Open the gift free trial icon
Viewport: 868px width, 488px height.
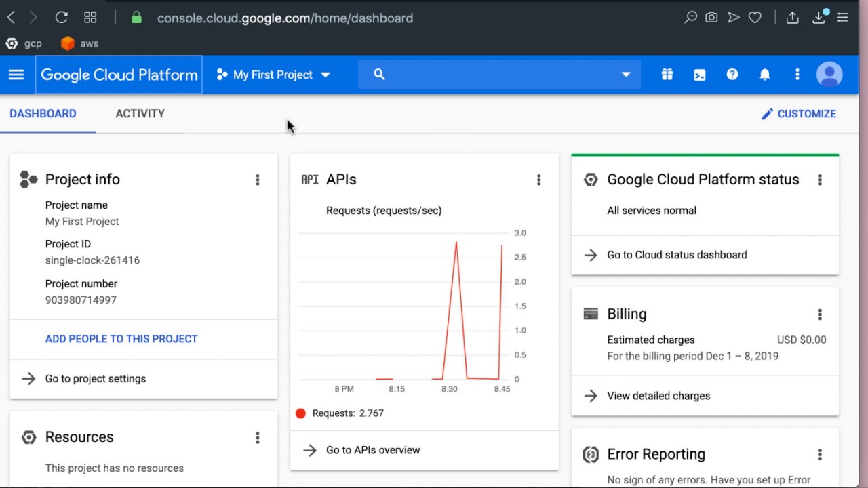[667, 75]
